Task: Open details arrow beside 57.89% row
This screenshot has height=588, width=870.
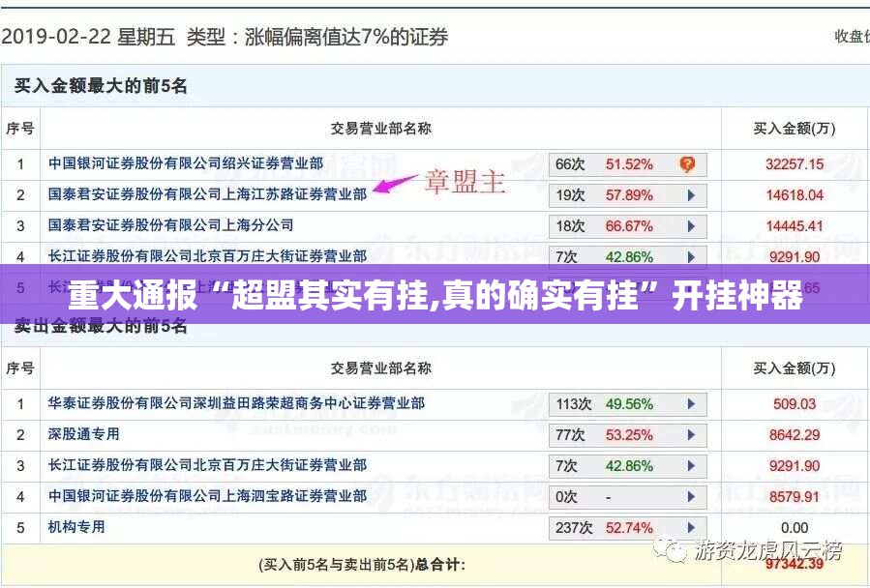Action: click(690, 195)
